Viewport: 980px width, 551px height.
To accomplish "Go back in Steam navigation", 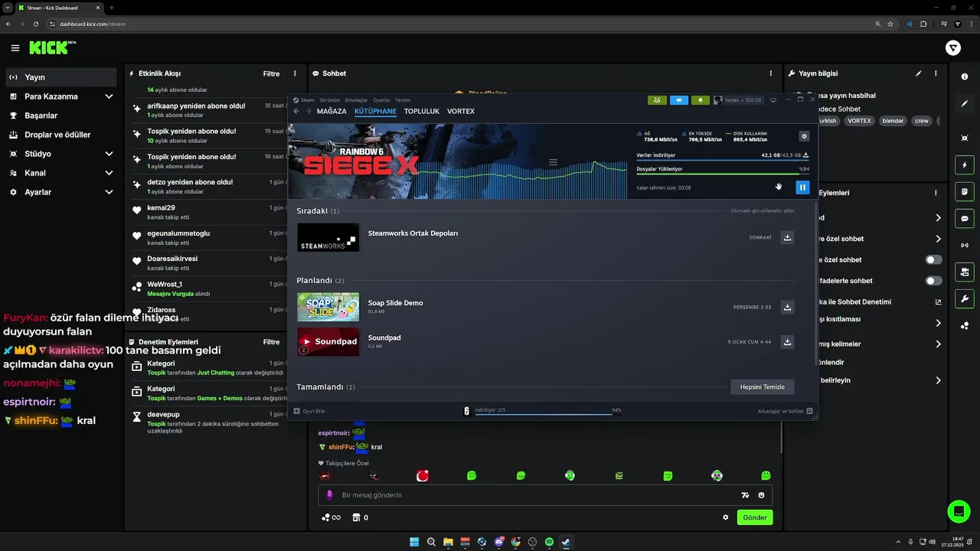I will [297, 111].
